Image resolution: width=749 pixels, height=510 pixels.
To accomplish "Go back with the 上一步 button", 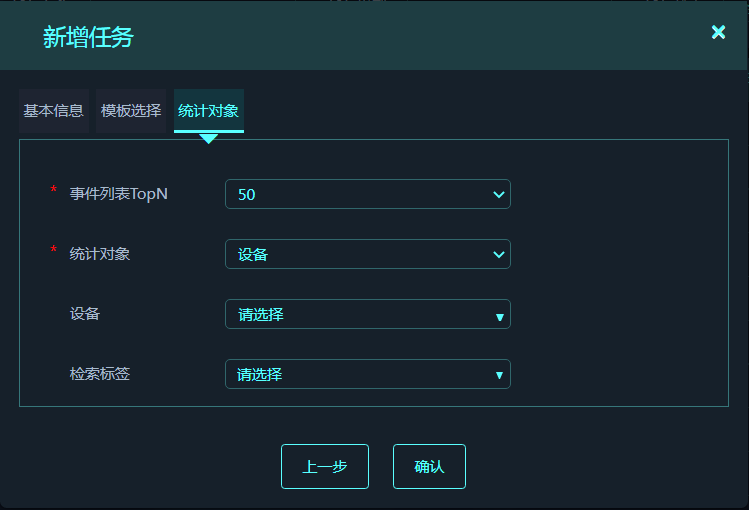I will point(325,467).
